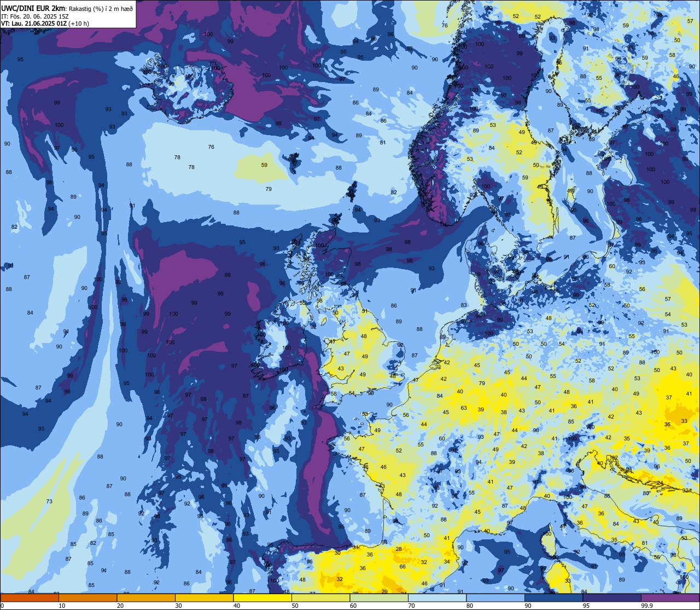
Task: Click the bright yellow 40–50% legend swatch
Action: pos(262,597)
